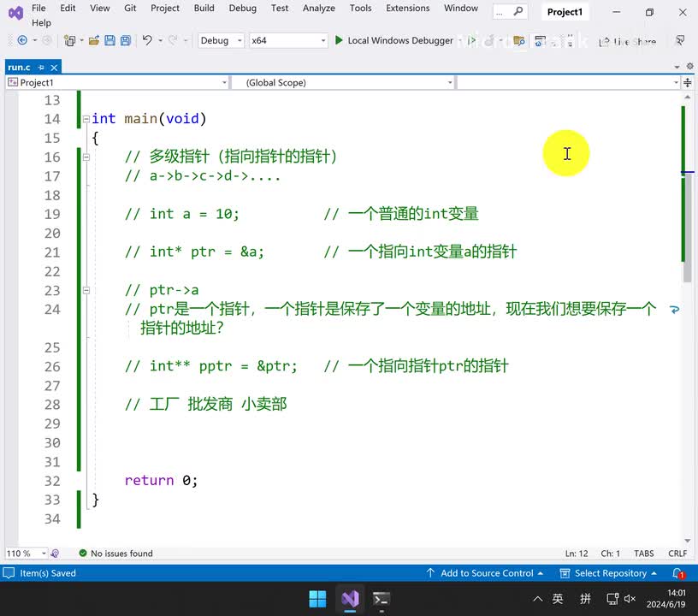Viewport: 698px width, 616px height.
Task: Open the Debug menu
Action: 243,8
